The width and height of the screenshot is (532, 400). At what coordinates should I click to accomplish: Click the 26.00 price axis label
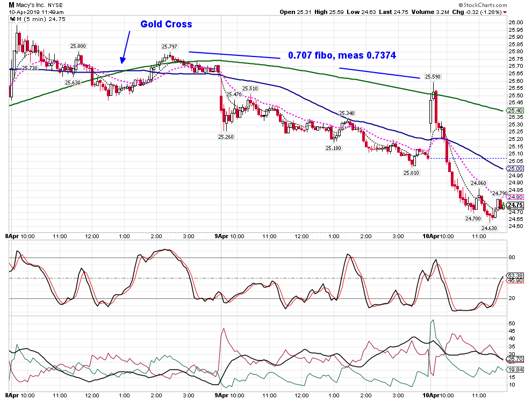[516, 23]
